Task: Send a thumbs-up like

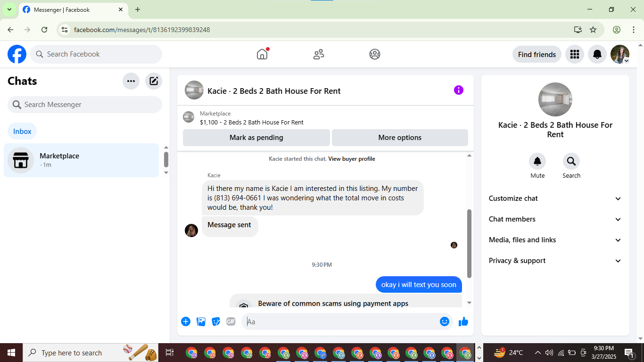Action: tap(463, 321)
